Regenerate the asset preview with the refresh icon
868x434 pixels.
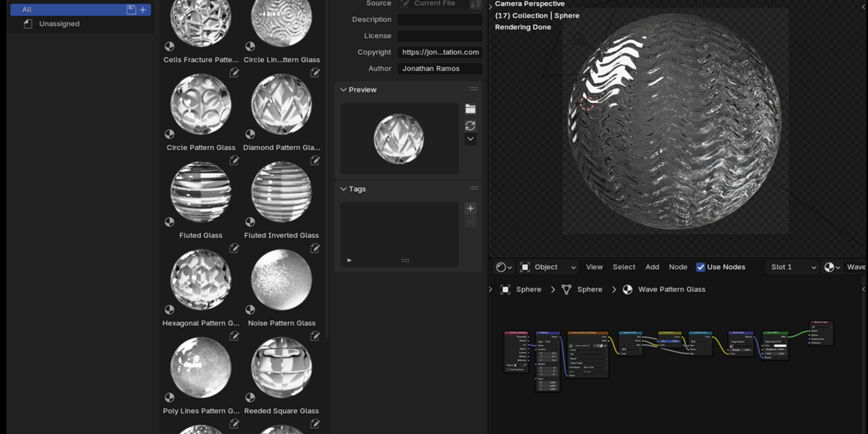pyautogui.click(x=470, y=126)
